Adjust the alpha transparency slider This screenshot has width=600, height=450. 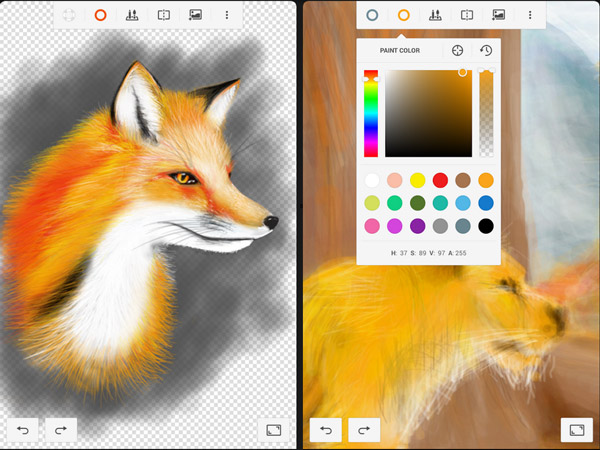pos(486,113)
